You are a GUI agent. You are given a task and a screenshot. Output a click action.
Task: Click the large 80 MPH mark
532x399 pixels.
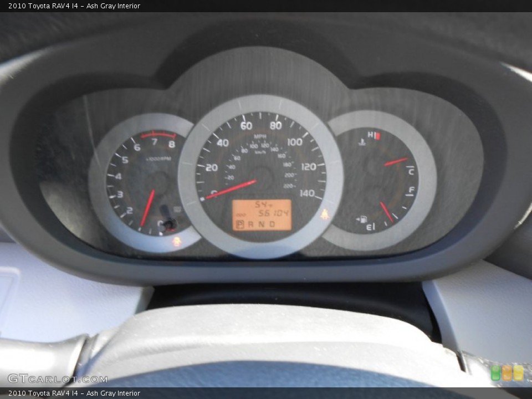pyautogui.click(x=275, y=126)
